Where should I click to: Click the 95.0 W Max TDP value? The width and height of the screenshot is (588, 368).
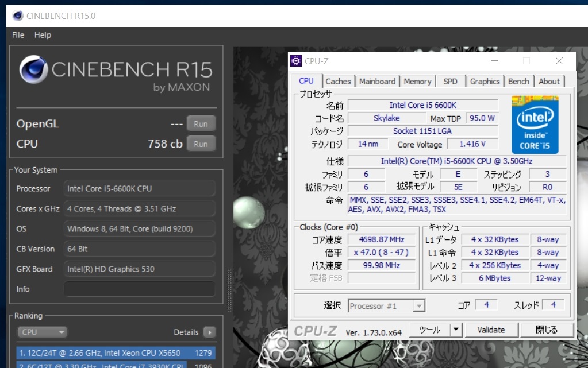pyautogui.click(x=482, y=118)
